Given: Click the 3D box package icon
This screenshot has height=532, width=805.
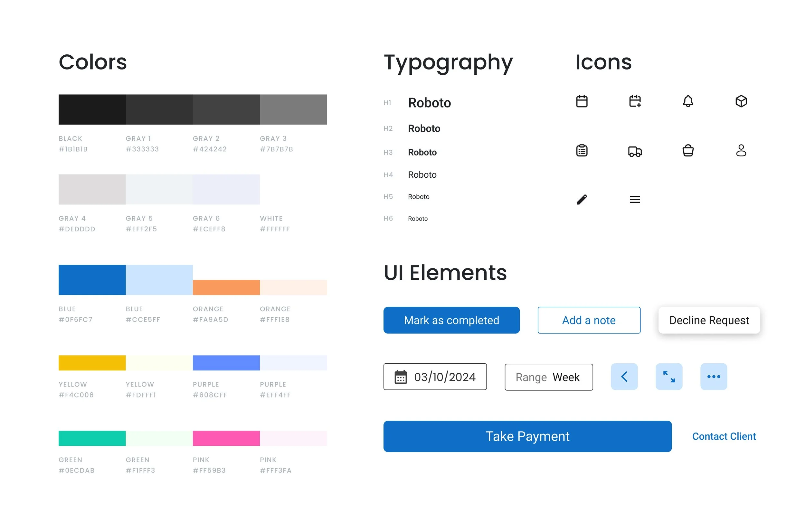Looking at the screenshot, I should (x=741, y=101).
